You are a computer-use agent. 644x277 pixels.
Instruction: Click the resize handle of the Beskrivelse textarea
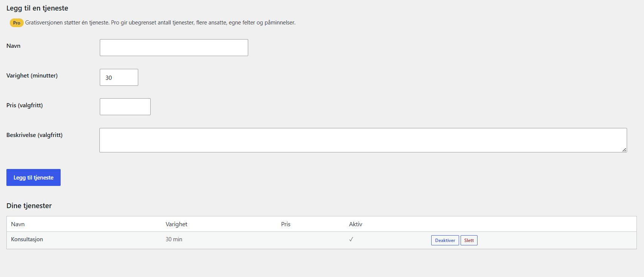point(624,150)
